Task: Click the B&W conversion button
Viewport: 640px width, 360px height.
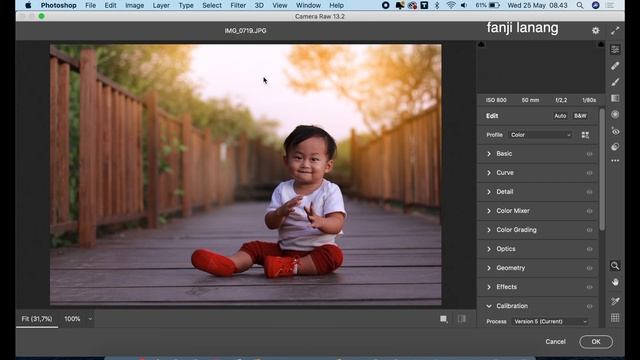Action: 580,116
